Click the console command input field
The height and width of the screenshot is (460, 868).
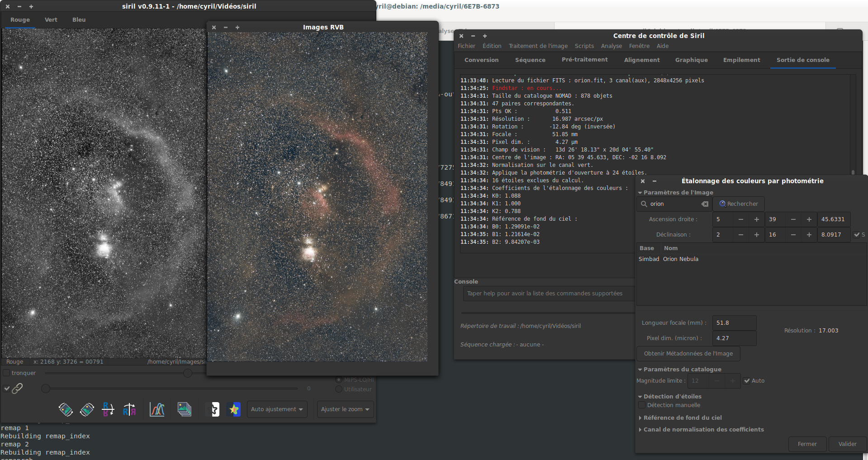(549, 294)
